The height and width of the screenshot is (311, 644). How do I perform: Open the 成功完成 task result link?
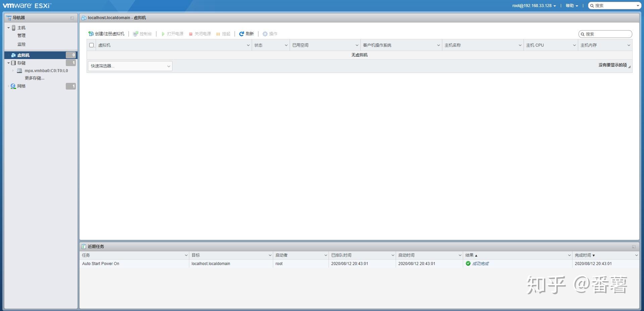[x=480, y=263]
